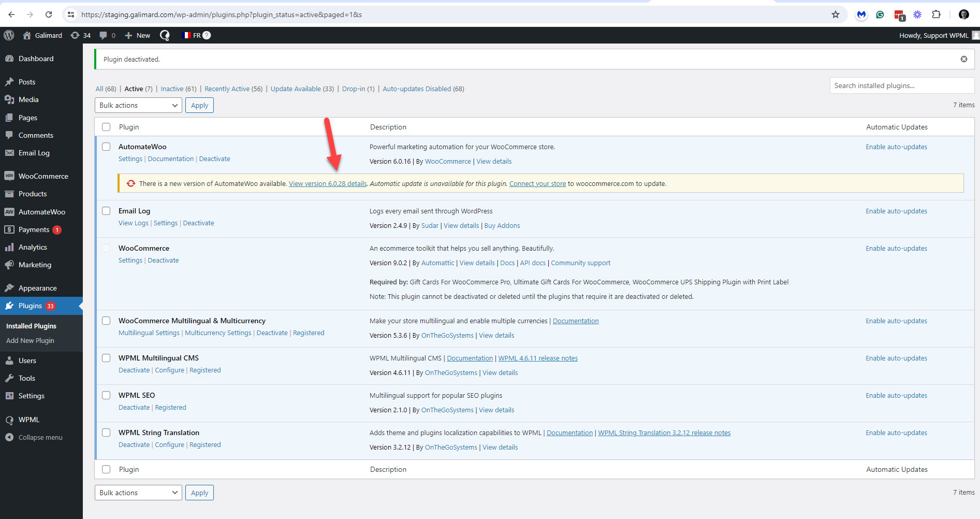Open Multicurrency Settings link
Screen dimensions: 980x519
218,333
